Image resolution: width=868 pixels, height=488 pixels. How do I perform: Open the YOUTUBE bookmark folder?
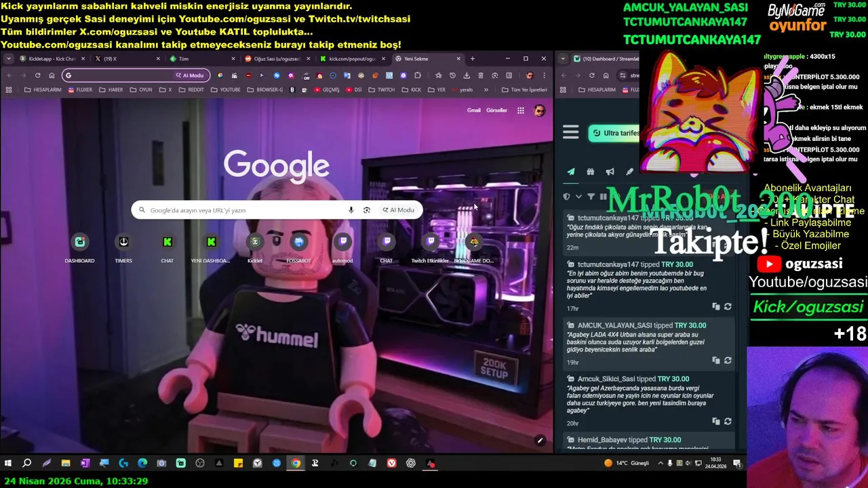click(x=225, y=89)
